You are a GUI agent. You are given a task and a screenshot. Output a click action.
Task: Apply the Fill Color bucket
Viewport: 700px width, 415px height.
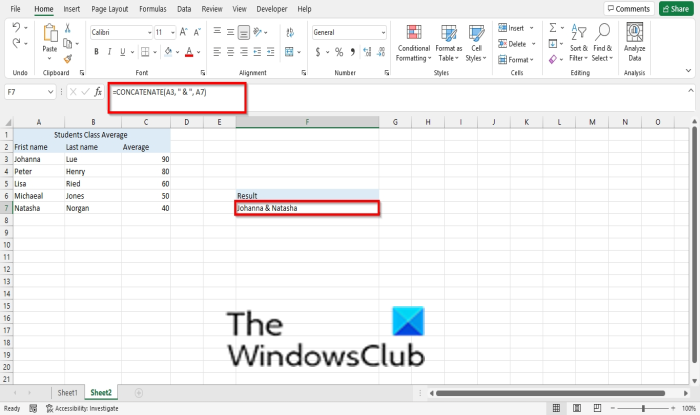pos(168,52)
